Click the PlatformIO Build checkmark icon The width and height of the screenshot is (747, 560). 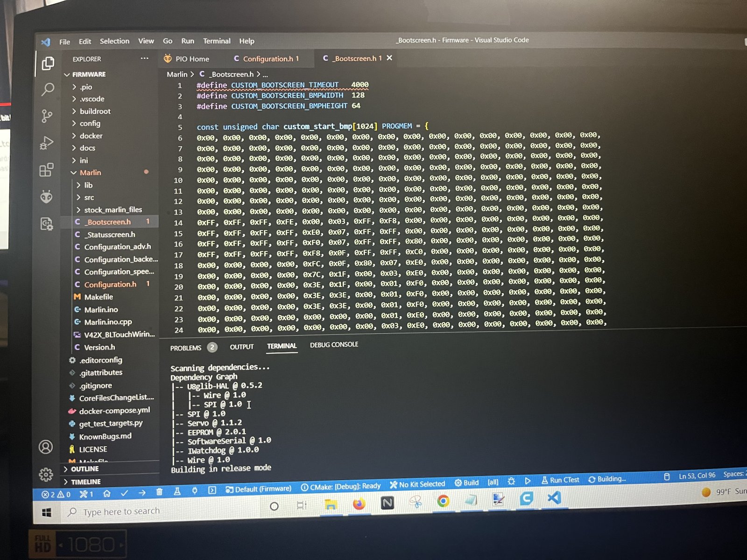tap(124, 493)
